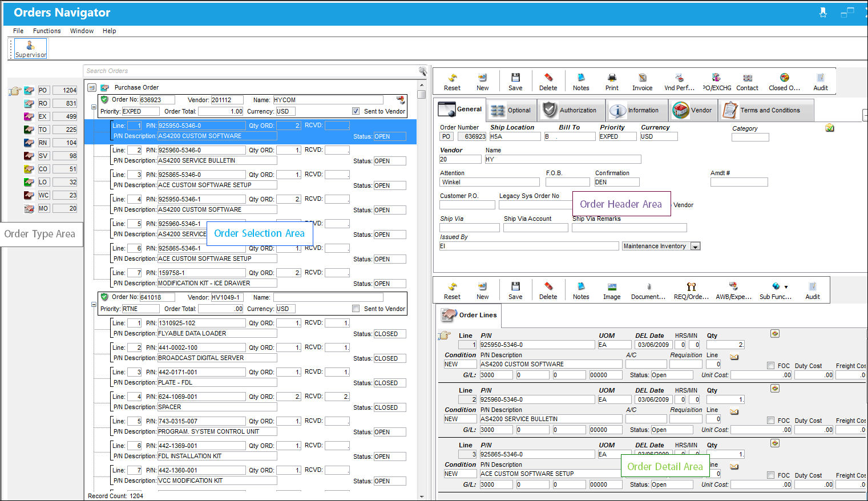Click Save in the order header toolbar
Viewport: 868px width, 501px height.
click(515, 82)
